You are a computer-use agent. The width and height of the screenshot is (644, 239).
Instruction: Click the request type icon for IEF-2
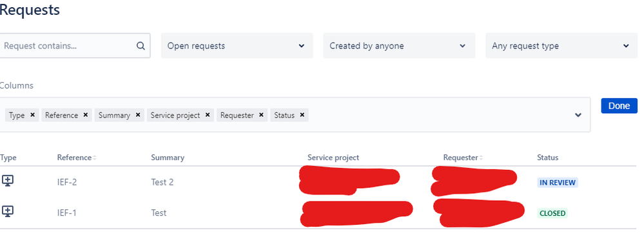[x=8, y=181]
